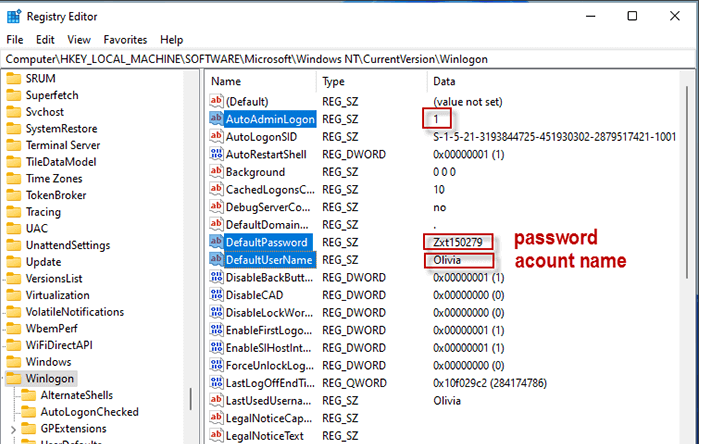Click the Superfetch folder icon
This screenshot has width=701, height=444.
[x=13, y=95]
